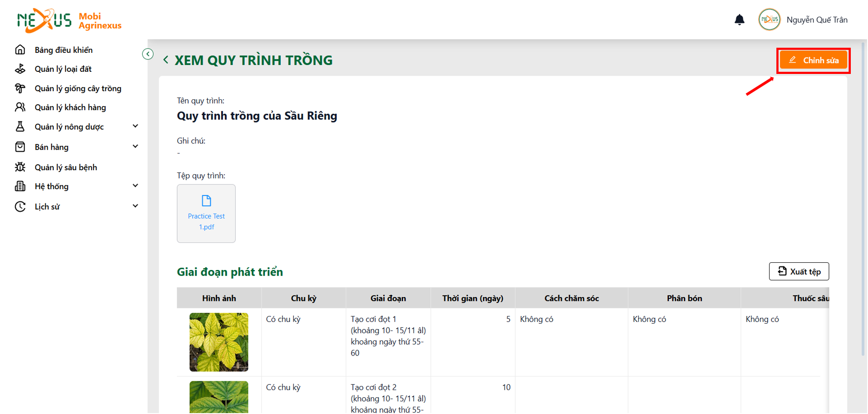Go back using the arrow beside XEM QUY TRÌNH TRỒNG
The image size is (868, 414).
click(166, 60)
